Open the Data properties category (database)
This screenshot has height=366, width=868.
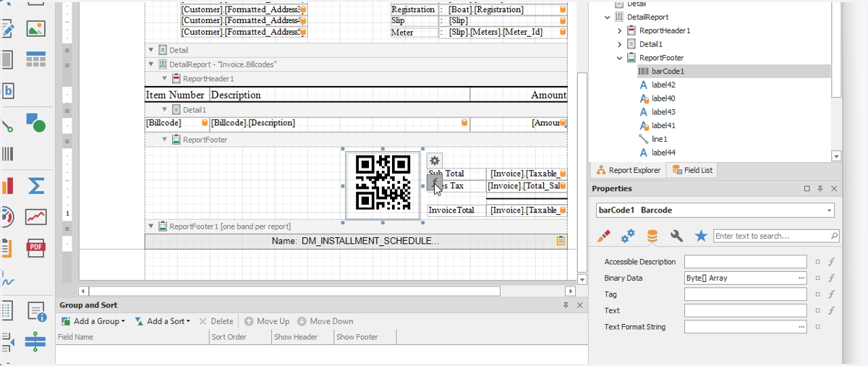click(x=652, y=236)
